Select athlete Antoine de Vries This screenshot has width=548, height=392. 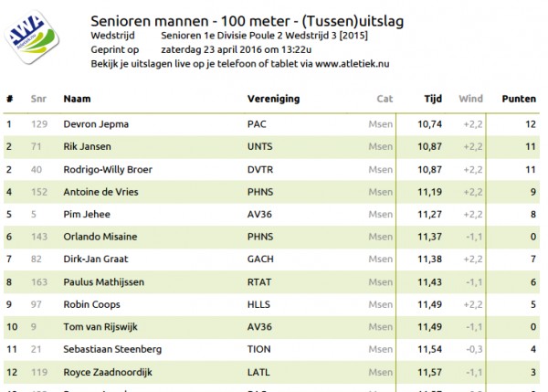(100, 192)
